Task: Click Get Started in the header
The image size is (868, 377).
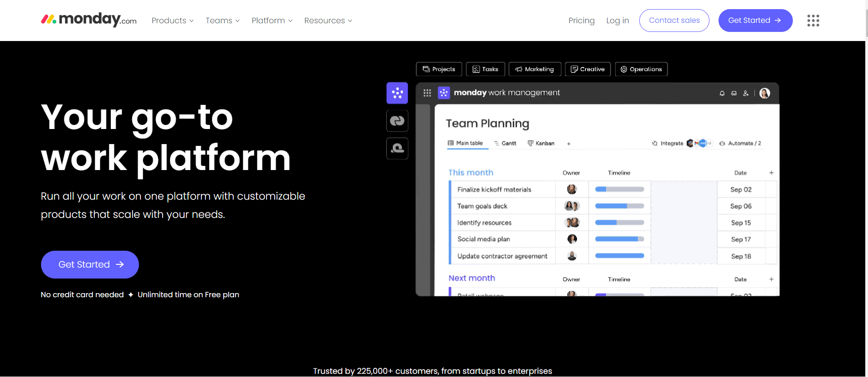Action: (755, 21)
